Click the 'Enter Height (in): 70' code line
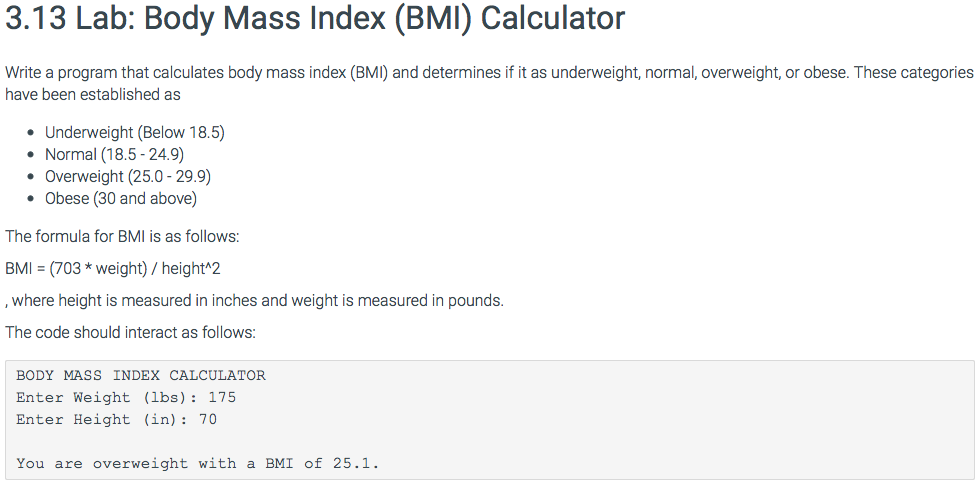 [x=116, y=419]
